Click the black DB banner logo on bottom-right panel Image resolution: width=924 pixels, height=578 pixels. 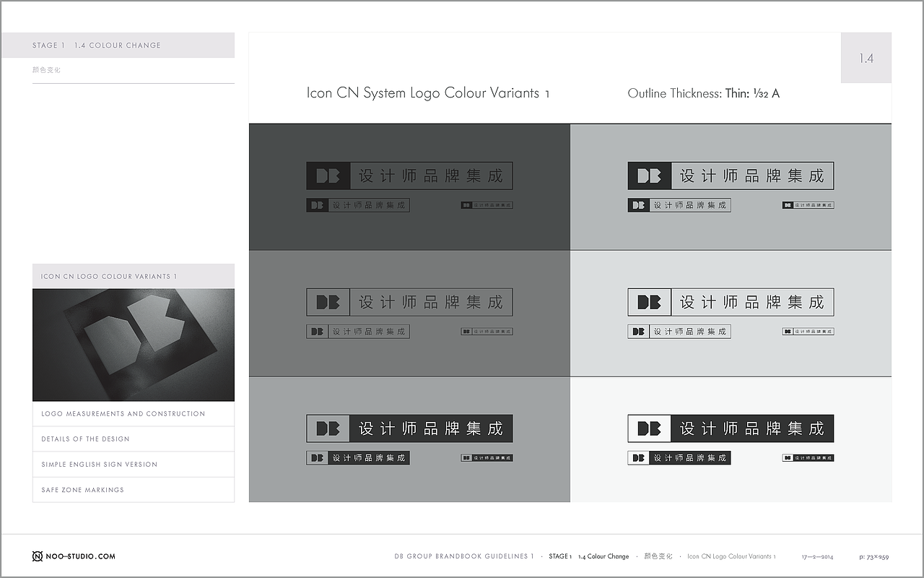coord(730,428)
